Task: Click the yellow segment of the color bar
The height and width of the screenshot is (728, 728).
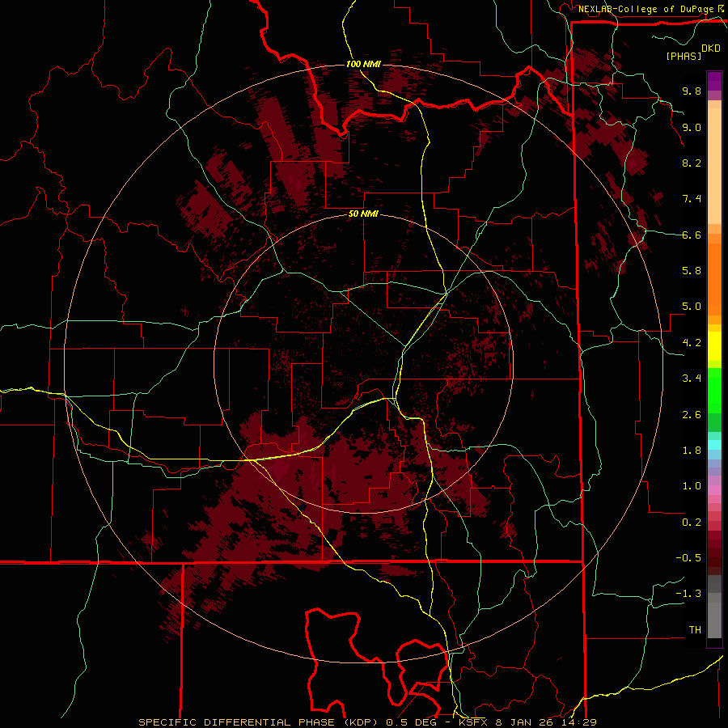Action: pos(714,346)
